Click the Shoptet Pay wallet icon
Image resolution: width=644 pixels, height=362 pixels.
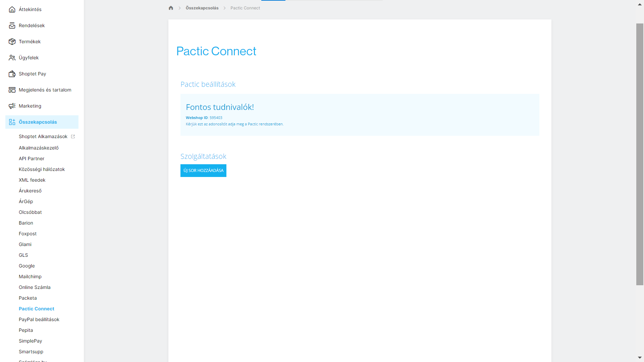(x=12, y=74)
